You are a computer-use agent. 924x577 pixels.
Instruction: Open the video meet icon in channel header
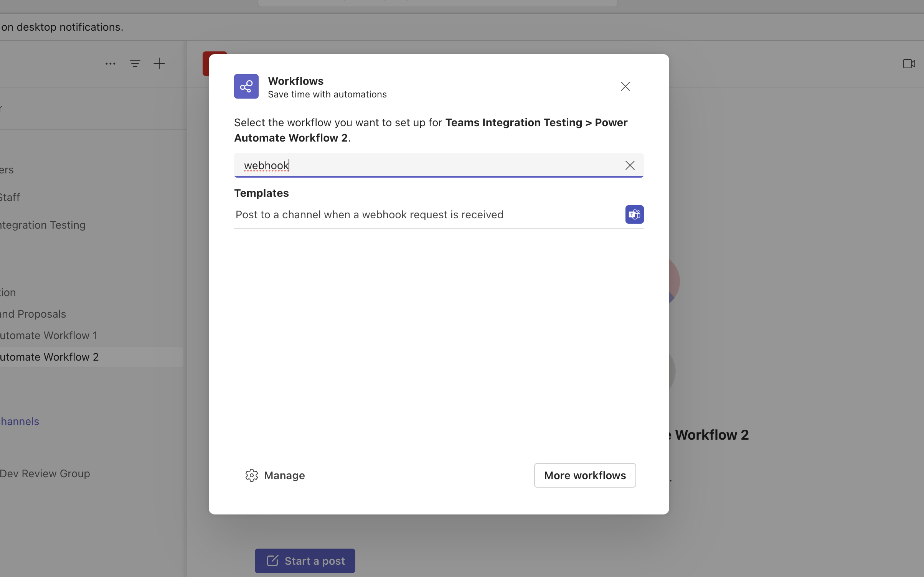point(909,64)
